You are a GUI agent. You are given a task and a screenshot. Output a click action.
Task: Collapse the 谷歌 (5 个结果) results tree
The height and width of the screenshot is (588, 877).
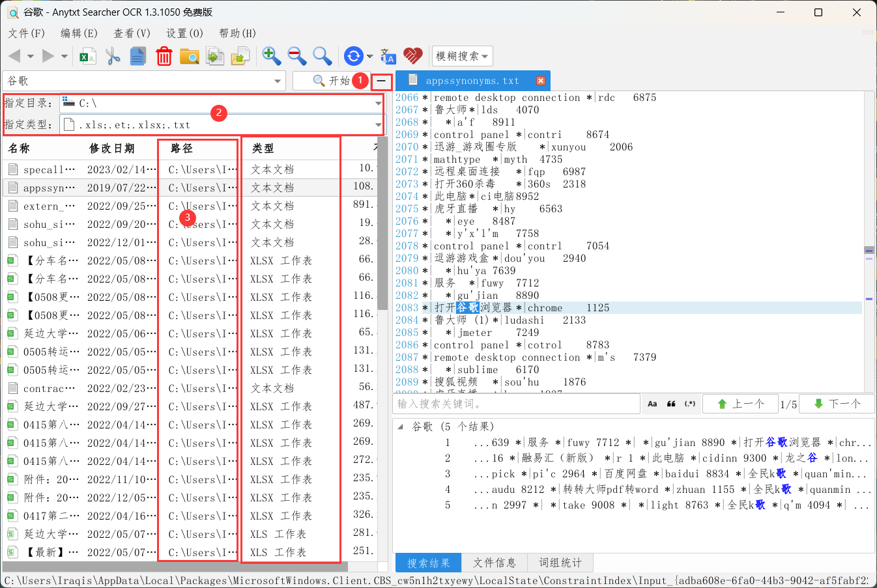click(399, 427)
